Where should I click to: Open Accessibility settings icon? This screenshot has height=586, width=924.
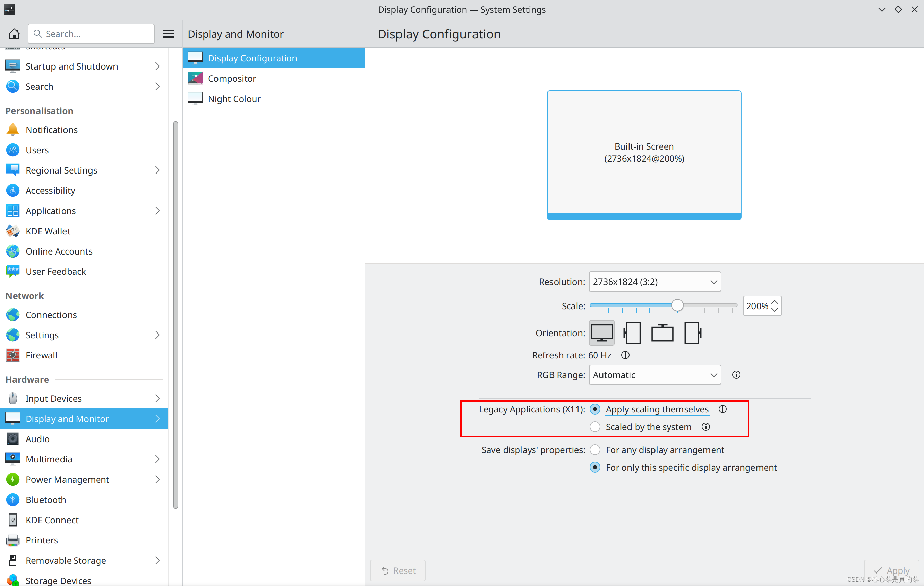[12, 191]
